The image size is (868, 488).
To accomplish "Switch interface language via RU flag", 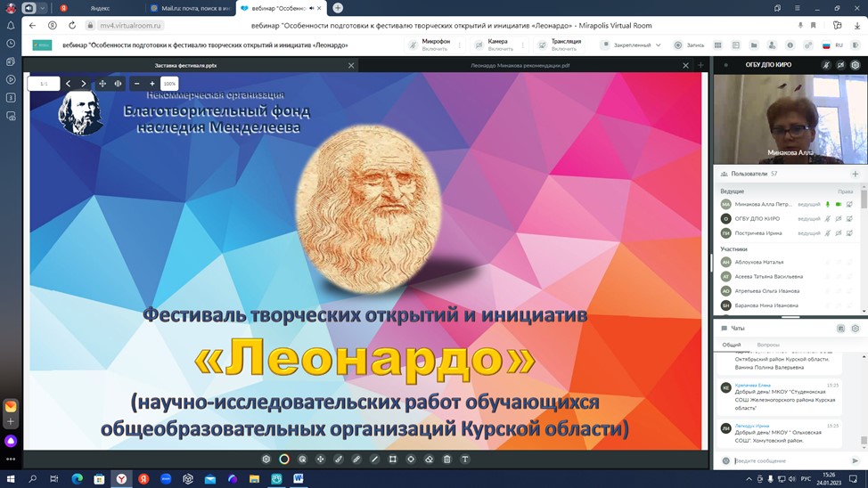I will pos(832,45).
